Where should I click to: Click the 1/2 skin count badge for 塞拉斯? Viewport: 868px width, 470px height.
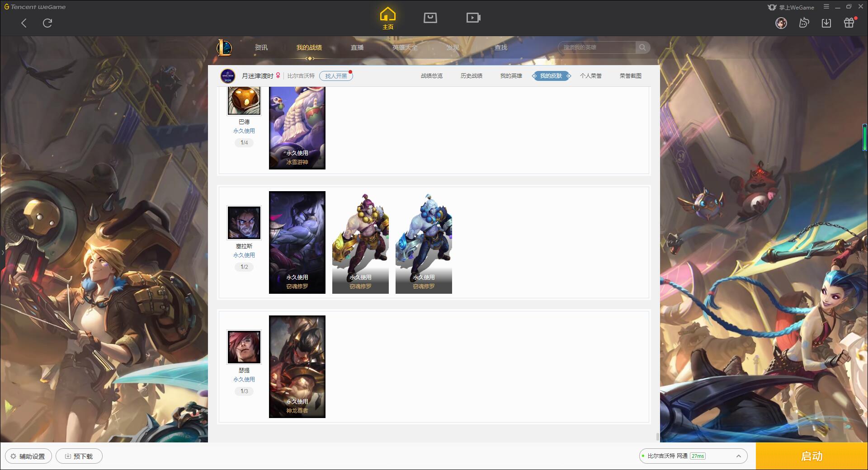[x=244, y=267]
